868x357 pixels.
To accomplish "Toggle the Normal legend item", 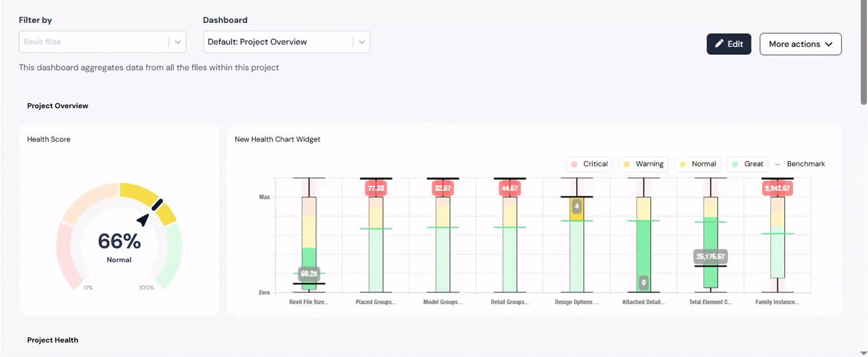I will [697, 164].
